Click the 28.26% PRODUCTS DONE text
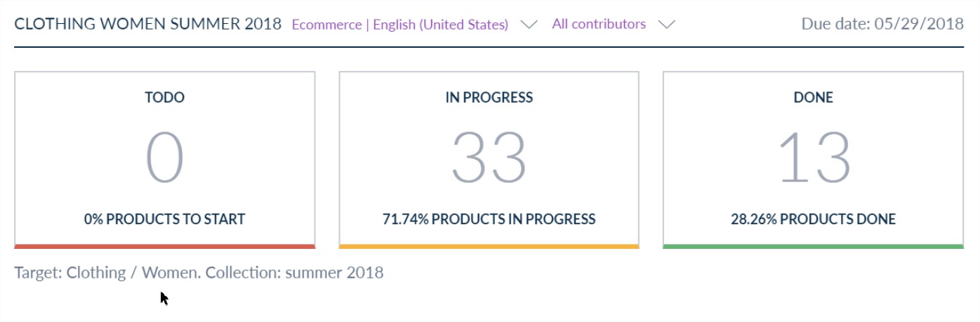The height and width of the screenshot is (322, 980). click(814, 219)
